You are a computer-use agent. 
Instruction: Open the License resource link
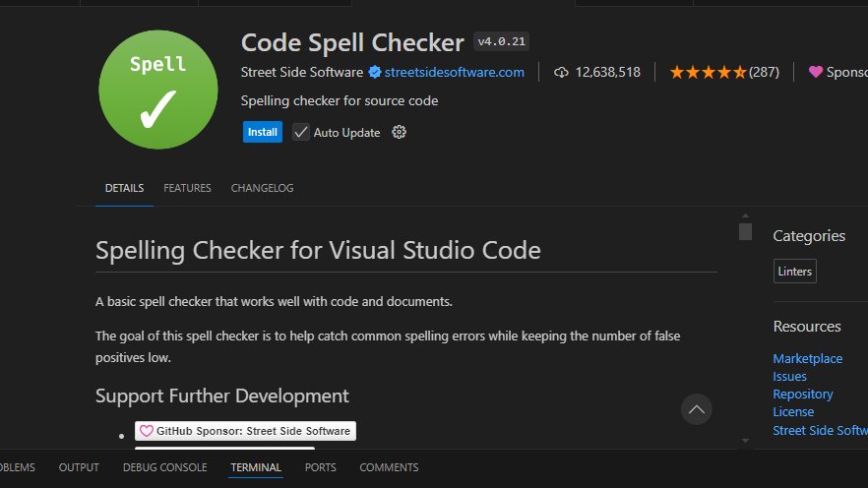click(793, 411)
